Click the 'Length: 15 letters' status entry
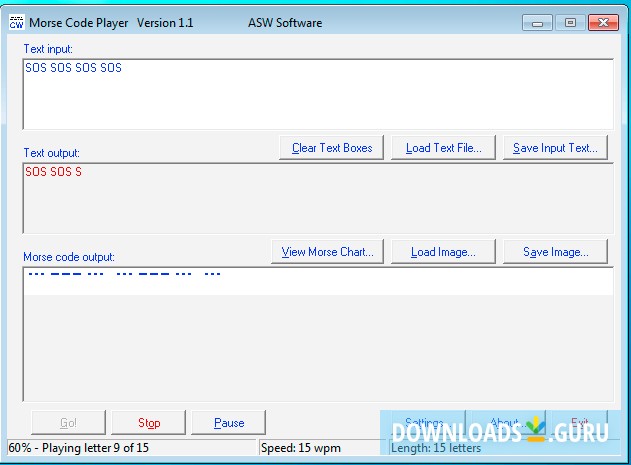 pyautogui.click(x=436, y=448)
